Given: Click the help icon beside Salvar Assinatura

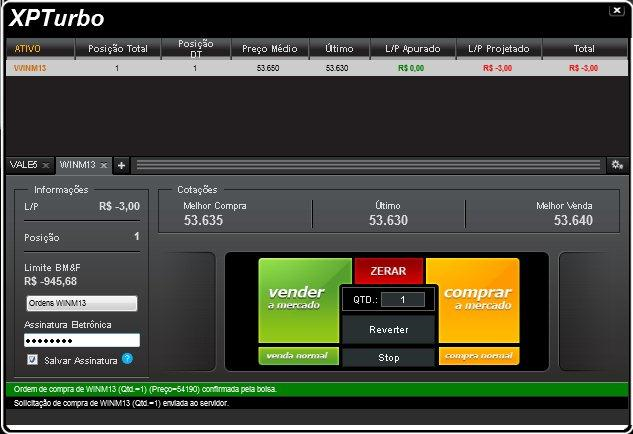Looking at the screenshot, I should point(127,358).
